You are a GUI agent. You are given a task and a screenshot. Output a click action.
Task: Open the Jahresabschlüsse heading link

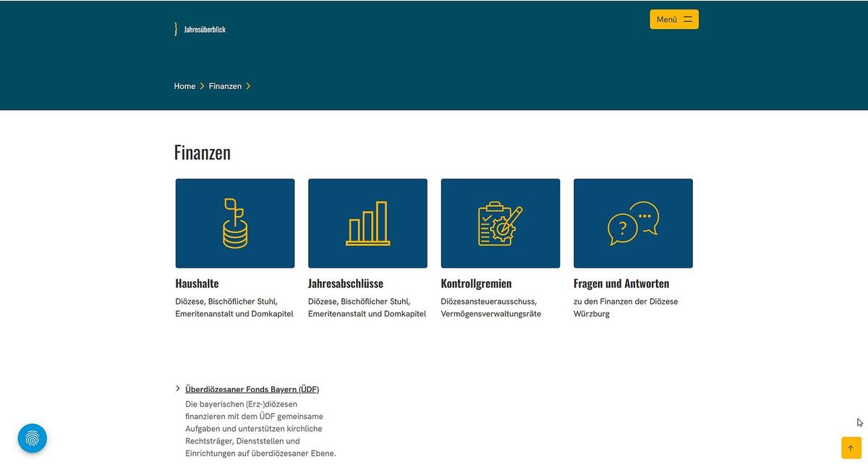[345, 284]
